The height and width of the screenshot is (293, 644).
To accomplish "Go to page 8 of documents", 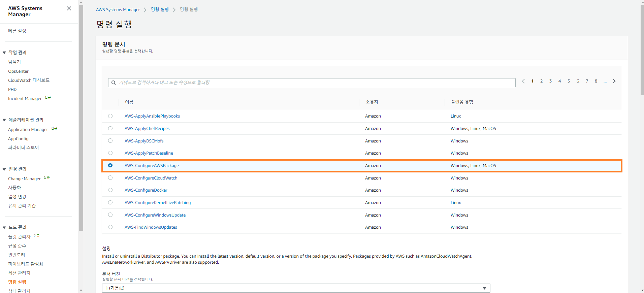I will (596, 81).
